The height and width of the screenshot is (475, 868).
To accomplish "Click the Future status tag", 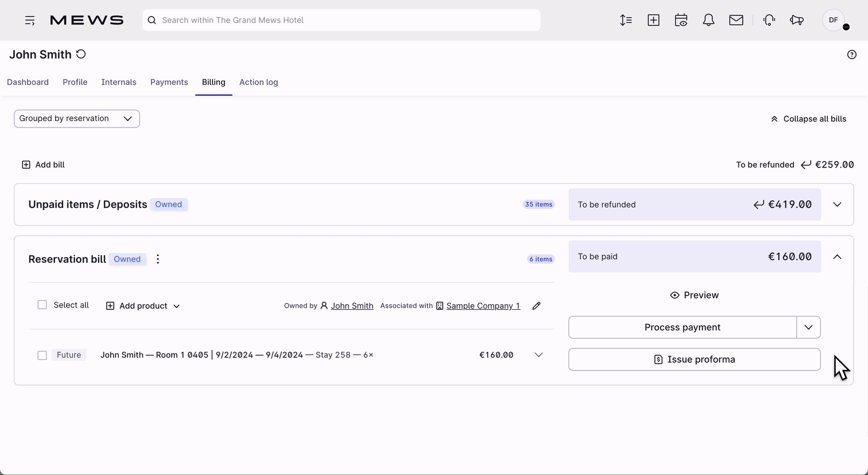I will 69,355.
